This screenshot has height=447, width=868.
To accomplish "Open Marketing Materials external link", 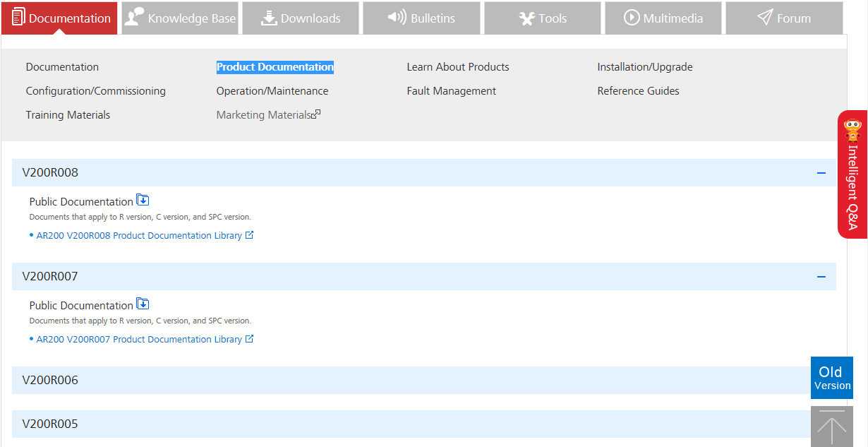I will click(268, 115).
